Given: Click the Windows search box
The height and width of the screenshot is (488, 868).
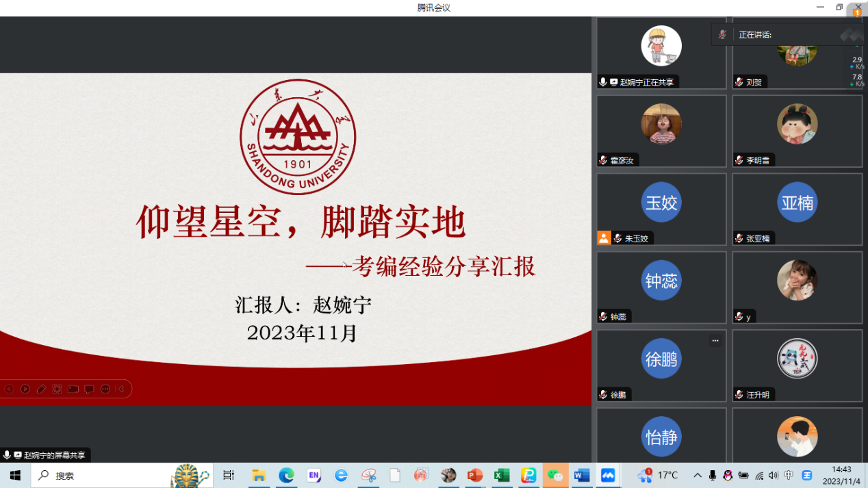Looking at the screenshot, I should 103,475.
